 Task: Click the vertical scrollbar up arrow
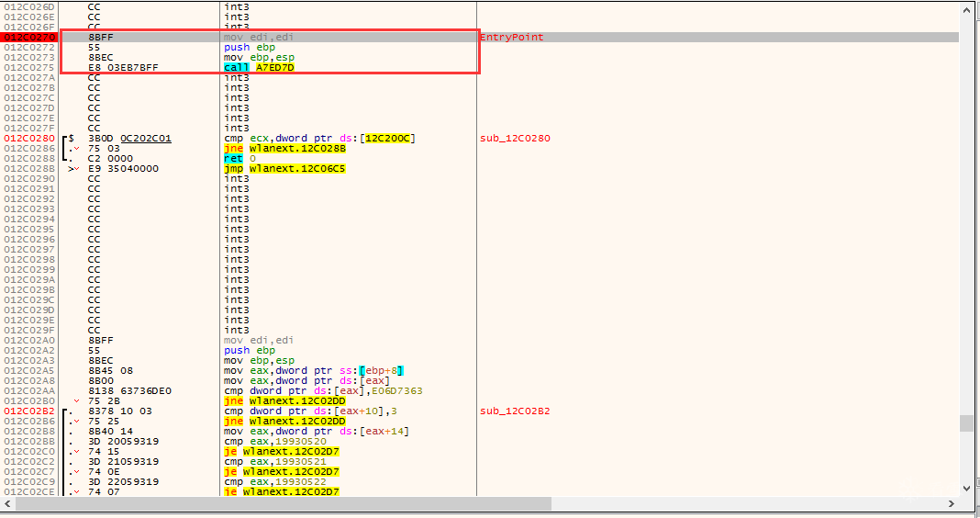click(966, 10)
